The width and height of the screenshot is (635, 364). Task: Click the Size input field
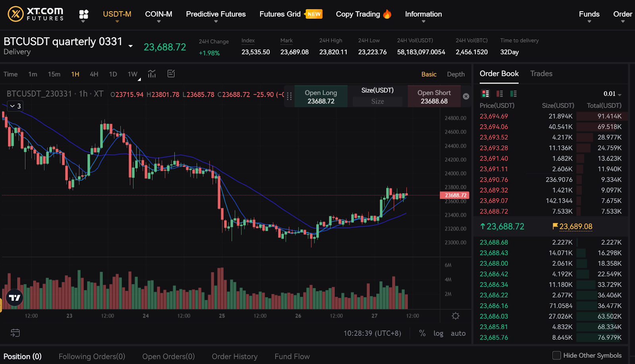377,101
